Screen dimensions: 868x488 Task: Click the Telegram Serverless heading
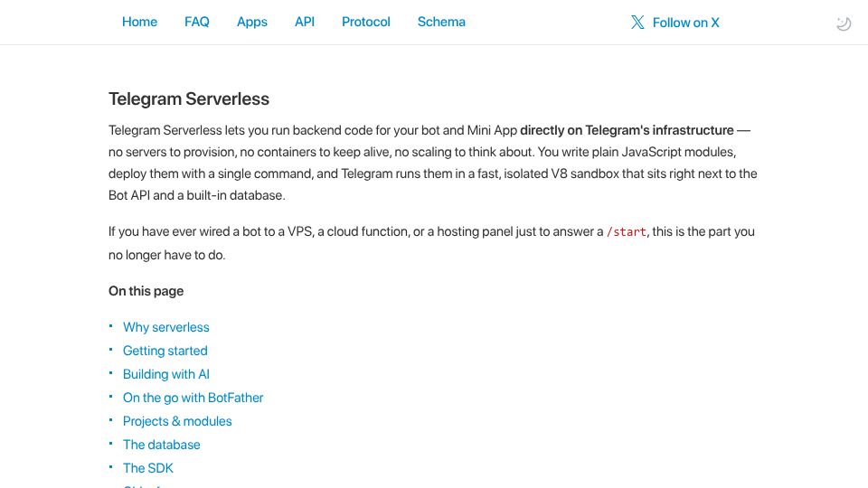189,99
